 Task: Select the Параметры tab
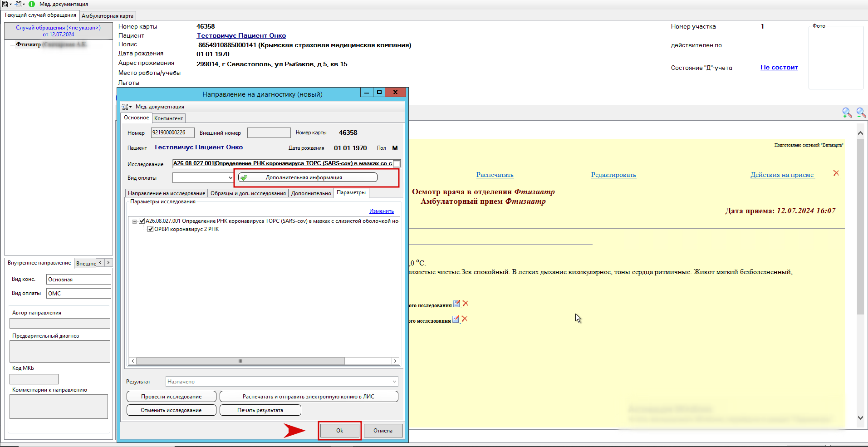point(351,192)
